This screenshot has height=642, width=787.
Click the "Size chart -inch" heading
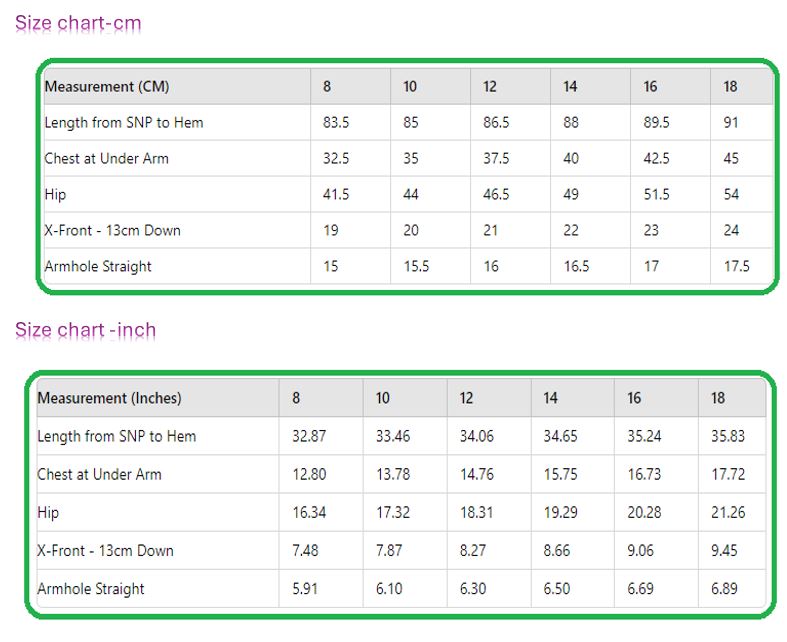point(86,330)
